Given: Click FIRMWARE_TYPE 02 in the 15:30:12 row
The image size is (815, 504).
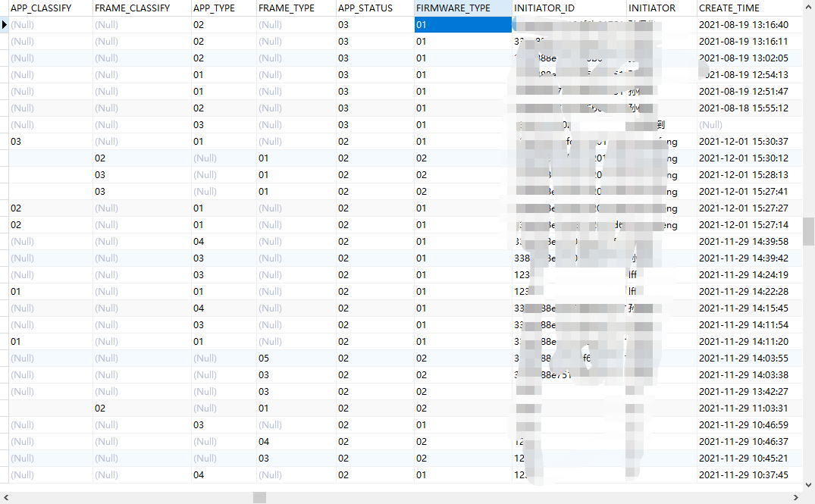Looking at the screenshot, I should [463, 158].
